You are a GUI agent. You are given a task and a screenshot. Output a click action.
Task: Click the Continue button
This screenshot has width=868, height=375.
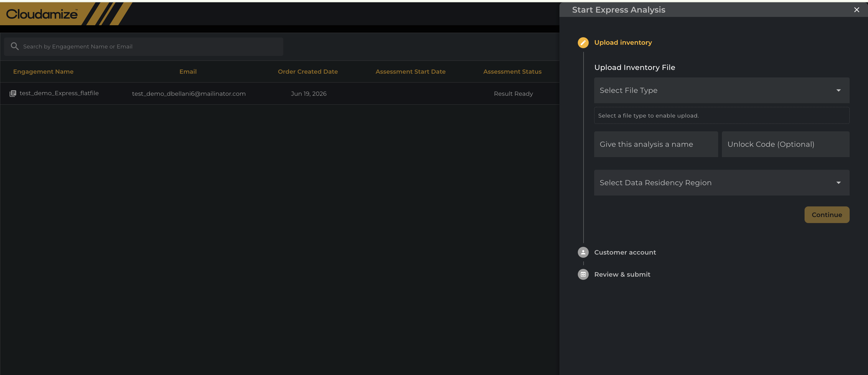tap(827, 215)
